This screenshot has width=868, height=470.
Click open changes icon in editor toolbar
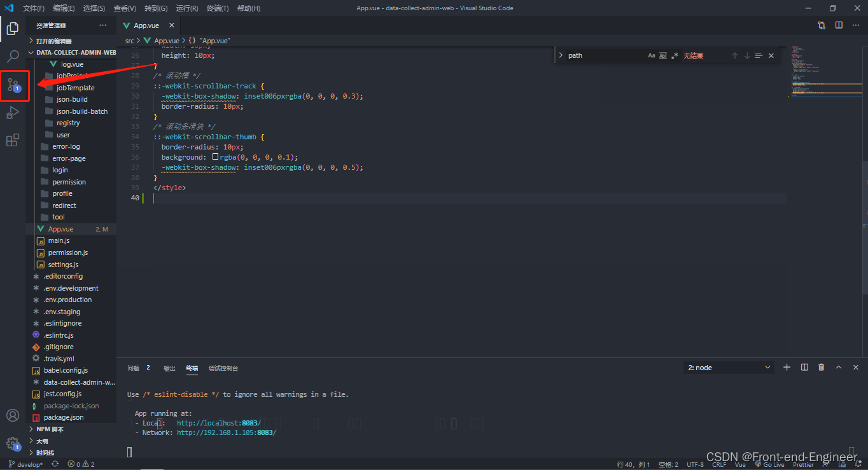click(822, 25)
